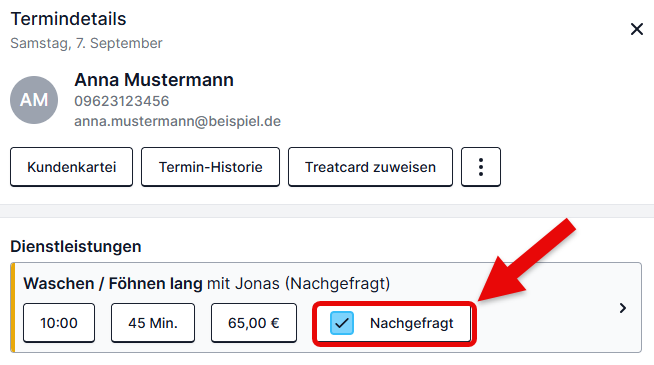The image size is (654, 365).
Task: Open the three-dot more options menu
Action: click(480, 167)
